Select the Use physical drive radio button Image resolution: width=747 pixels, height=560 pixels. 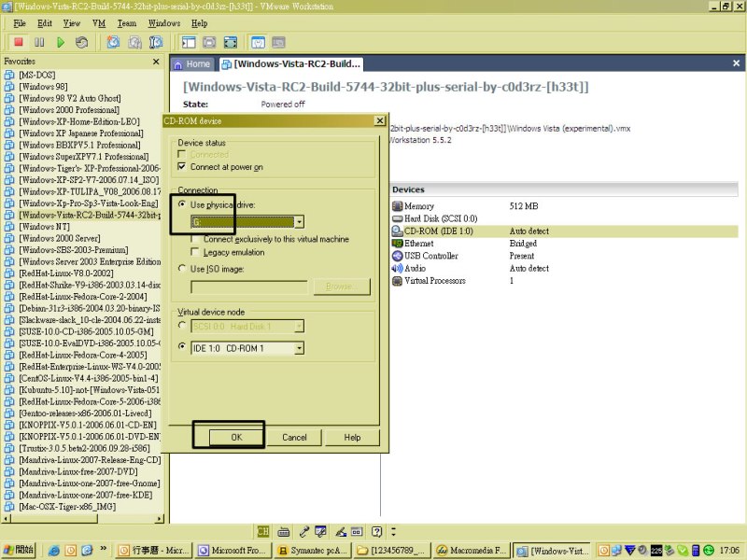(181, 204)
